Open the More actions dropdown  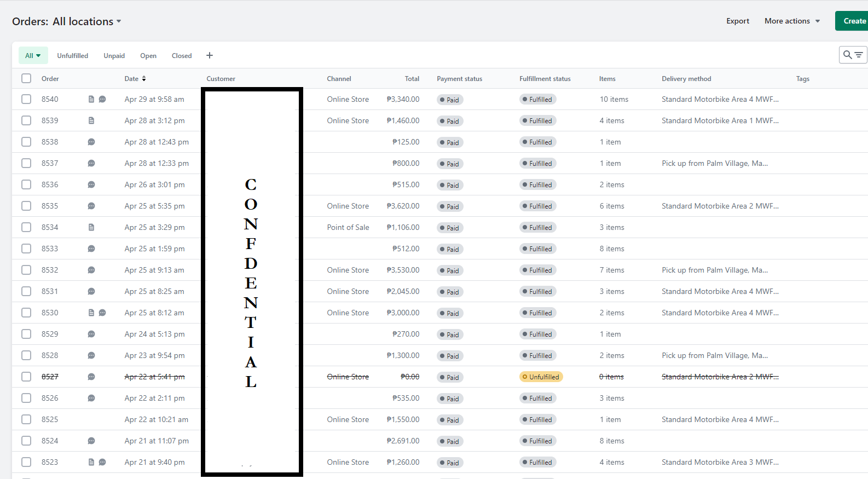(x=792, y=21)
